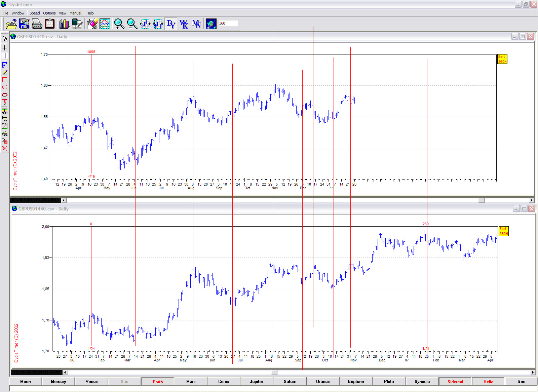Click the Synodic button
This screenshot has width=538, height=392.
[422, 382]
